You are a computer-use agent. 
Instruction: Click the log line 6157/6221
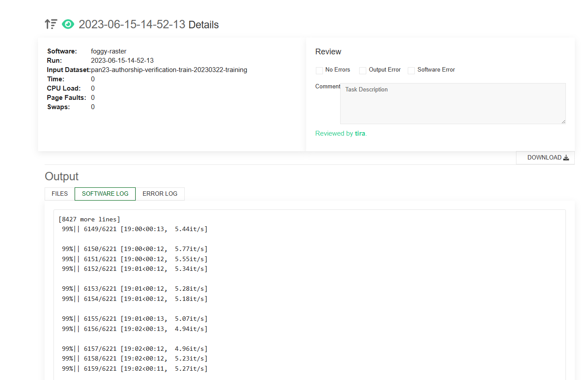pos(135,349)
